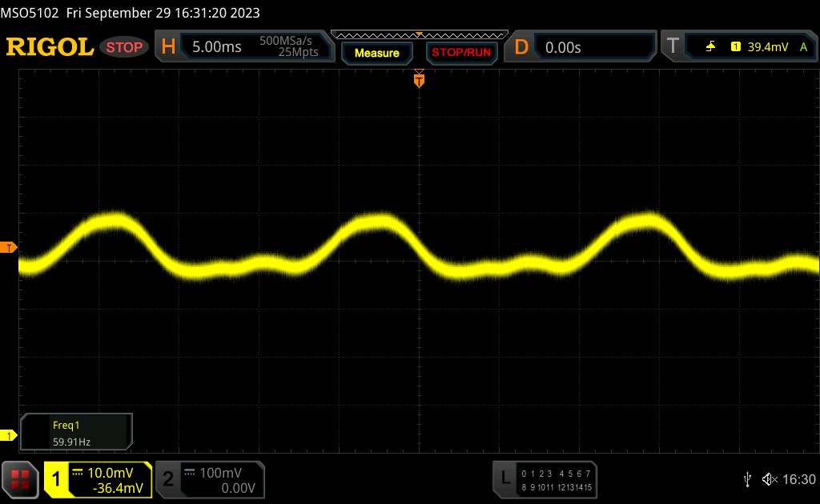Click the USB connection status icon
This screenshot has height=504, width=820.
[747, 478]
